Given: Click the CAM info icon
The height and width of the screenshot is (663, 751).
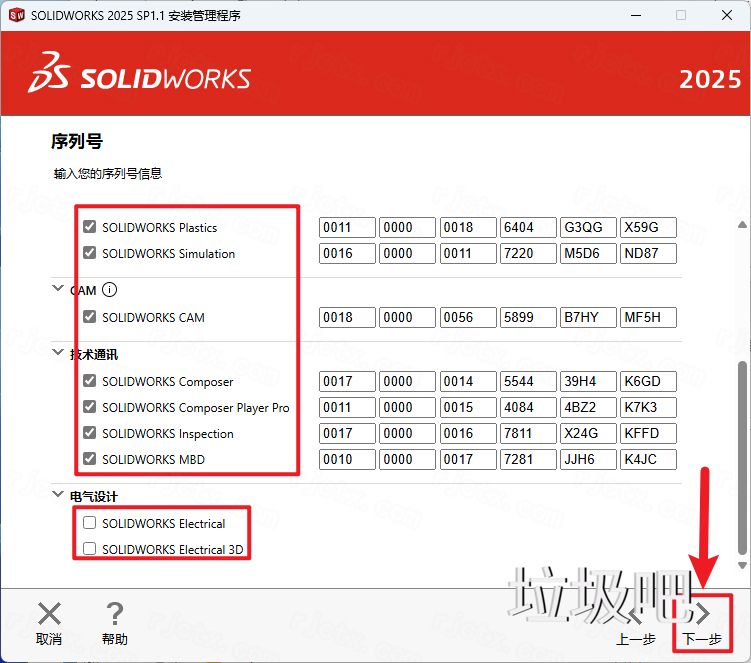Looking at the screenshot, I should [x=109, y=290].
